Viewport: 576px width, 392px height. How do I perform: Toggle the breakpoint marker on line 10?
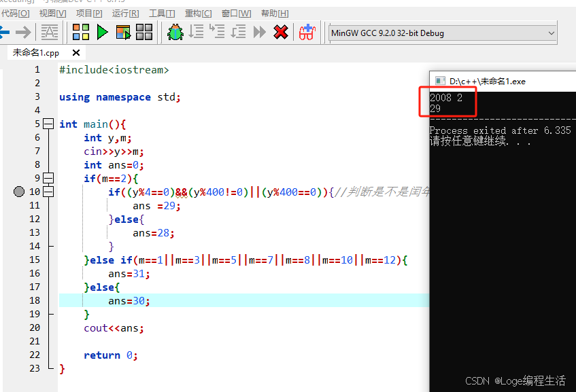(x=19, y=192)
